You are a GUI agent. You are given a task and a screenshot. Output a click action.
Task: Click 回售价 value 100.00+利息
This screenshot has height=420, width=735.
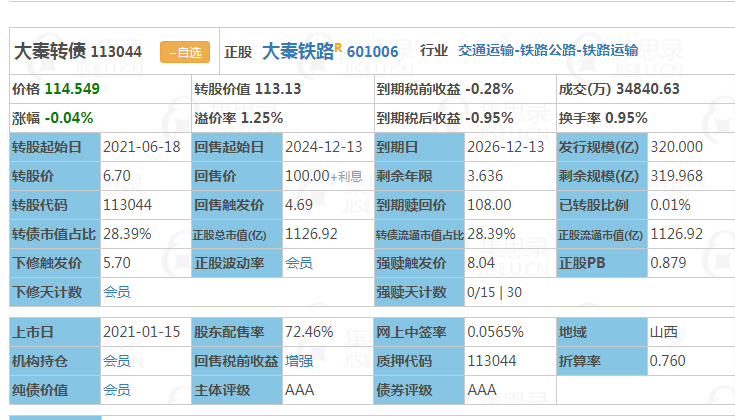[x=324, y=176]
